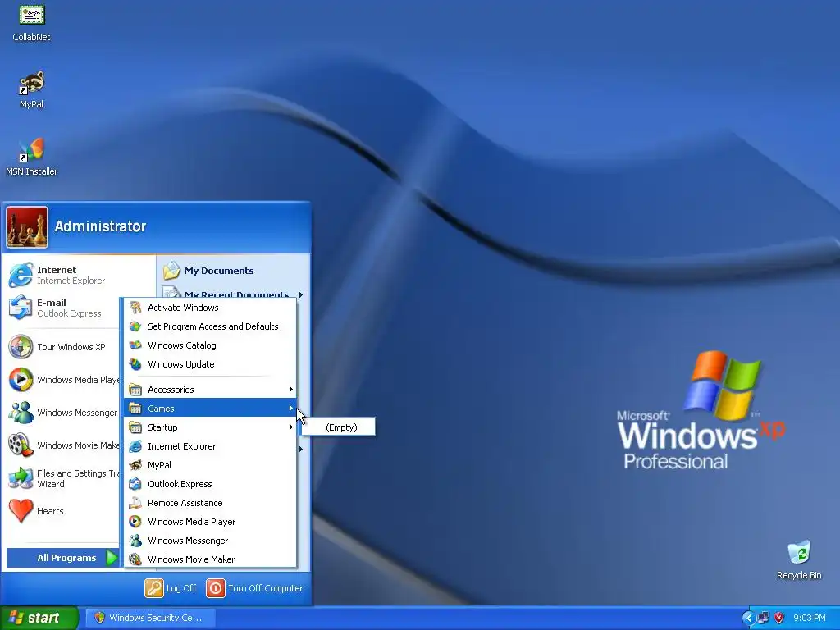Launch MyPal from All Programs list

point(210,465)
